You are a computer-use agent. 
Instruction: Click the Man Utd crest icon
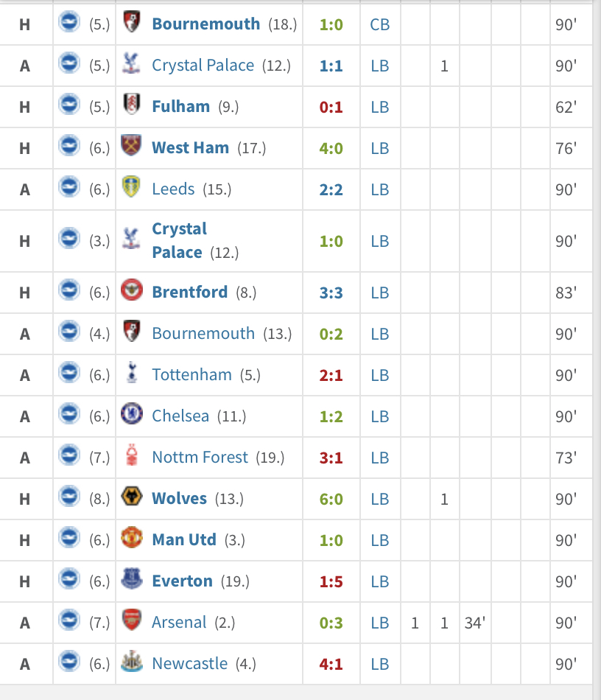132,537
